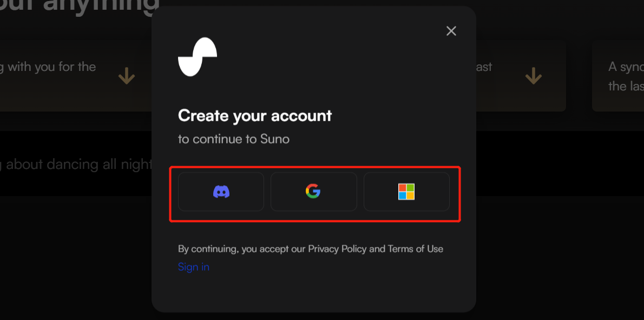This screenshot has width=644, height=320.
Task: Click the 'to continue to Suno' subtitle
Action: click(x=234, y=139)
